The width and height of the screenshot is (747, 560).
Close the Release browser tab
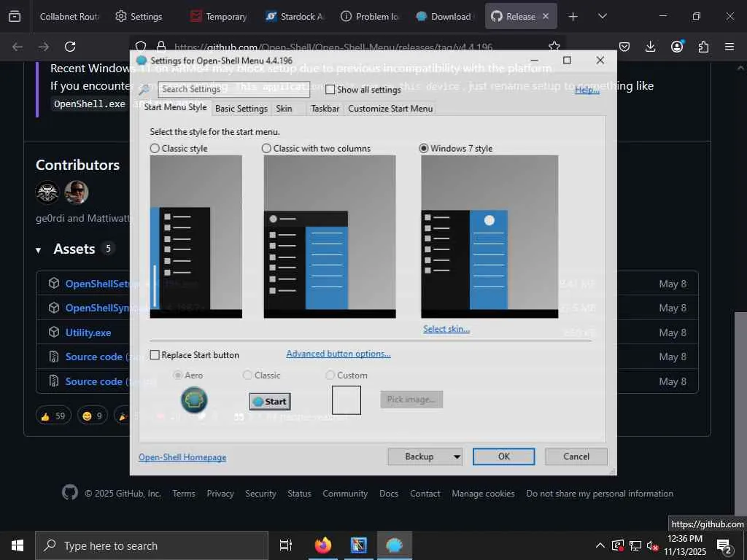546,16
